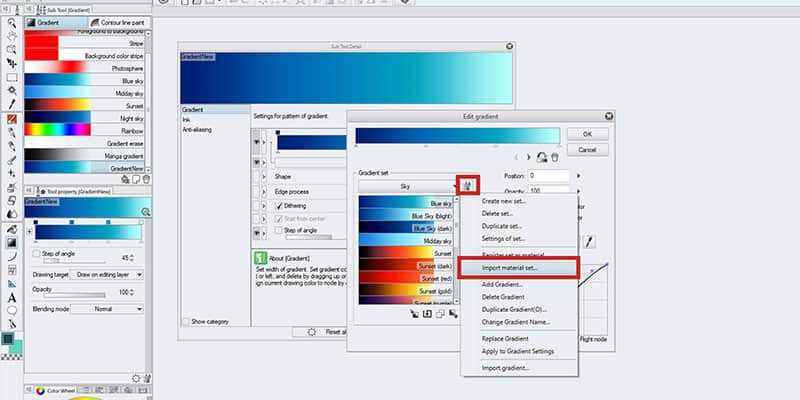Select the rectangle Selection area tool
The height and width of the screenshot is (400, 800).
(12, 78)
